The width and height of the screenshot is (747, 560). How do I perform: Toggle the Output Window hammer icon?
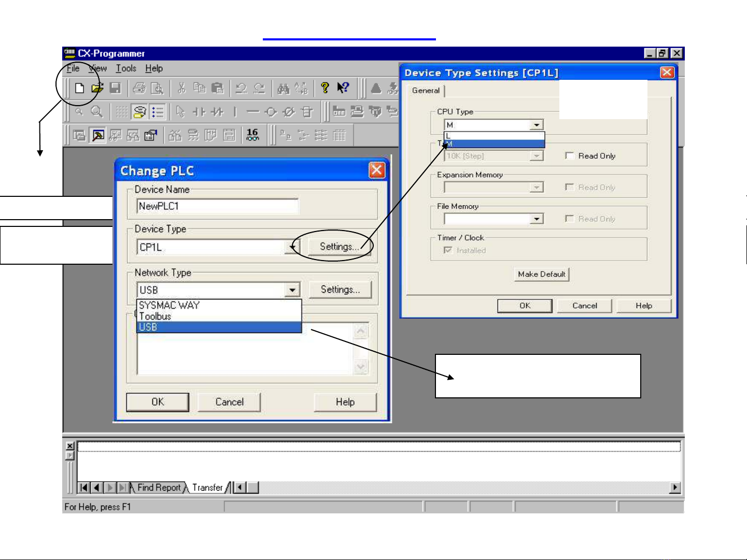click(x=97, y=135)
